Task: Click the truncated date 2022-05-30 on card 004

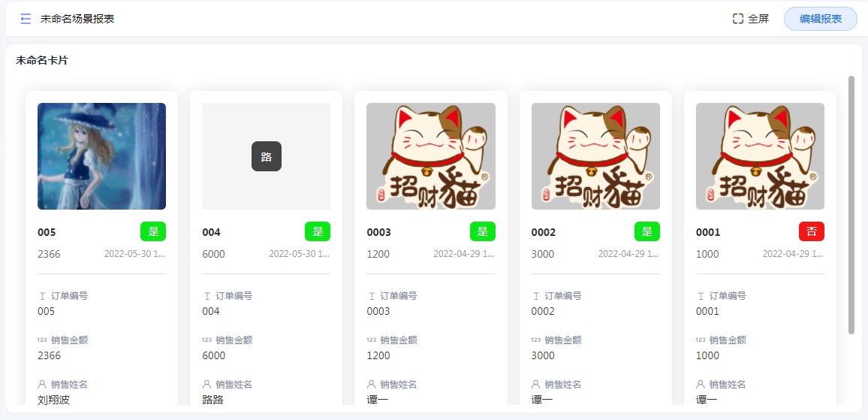Action: click(300, 254)
